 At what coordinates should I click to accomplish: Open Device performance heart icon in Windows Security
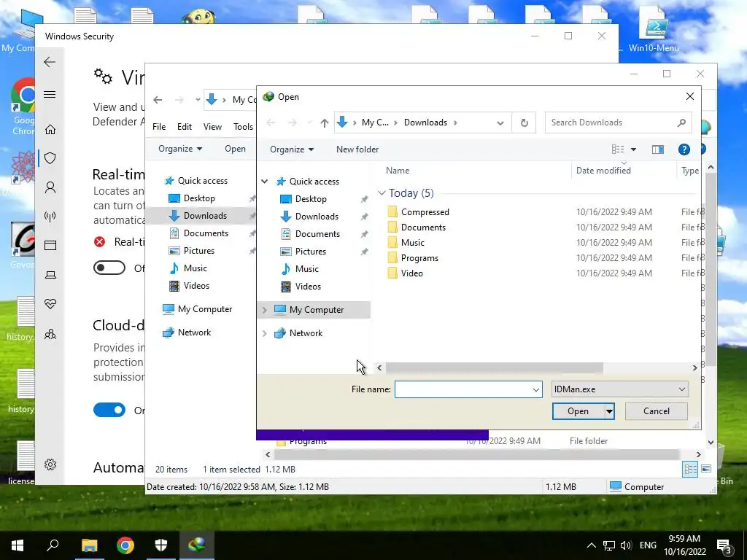[50, 304]
